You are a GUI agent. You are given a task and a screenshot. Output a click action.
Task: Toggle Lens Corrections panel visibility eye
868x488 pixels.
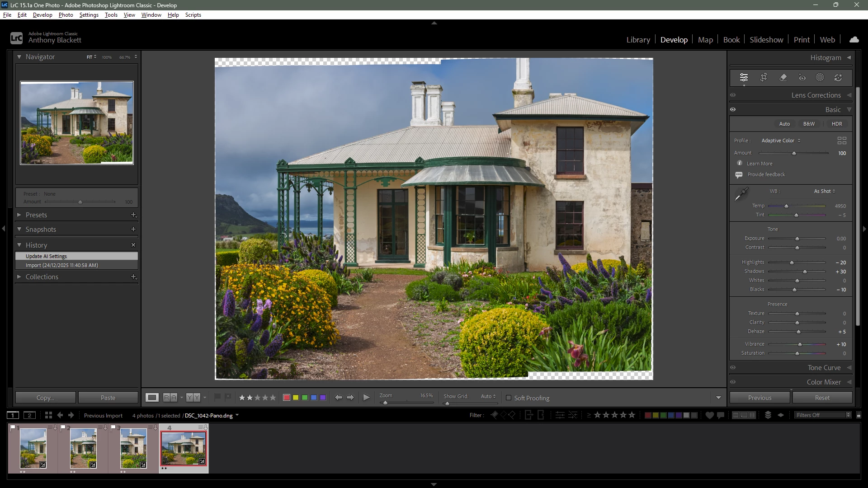click(x=733, y=95)
